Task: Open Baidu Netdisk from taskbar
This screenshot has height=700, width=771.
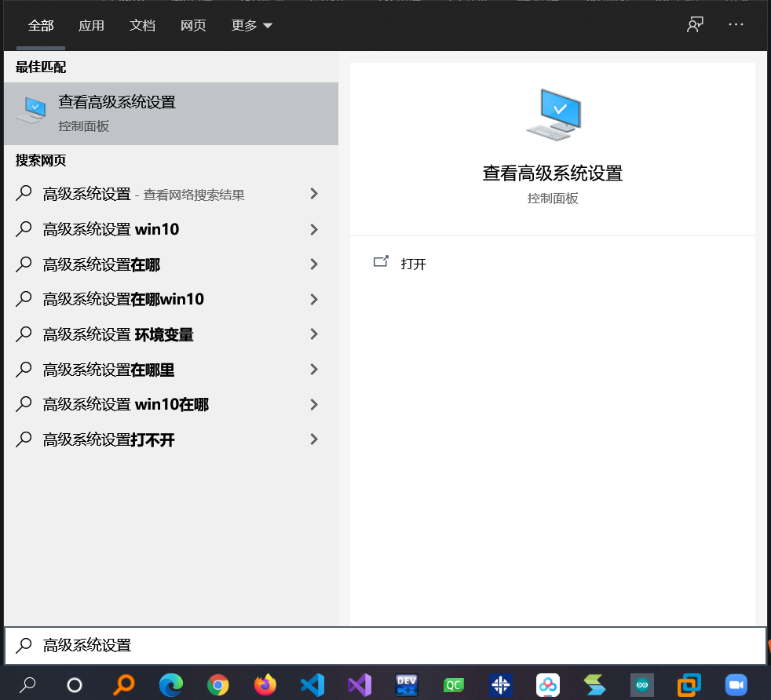Action: tap(548, 685)
